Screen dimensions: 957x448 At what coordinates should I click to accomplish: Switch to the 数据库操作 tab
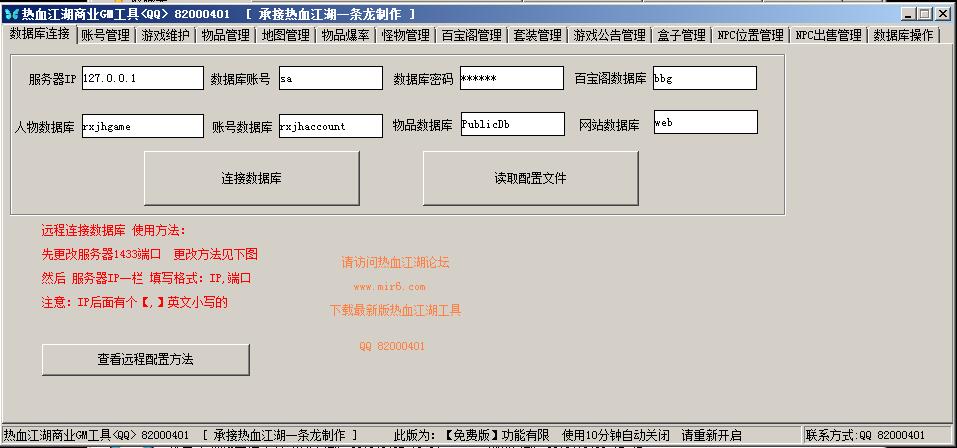tap(903, 36)
